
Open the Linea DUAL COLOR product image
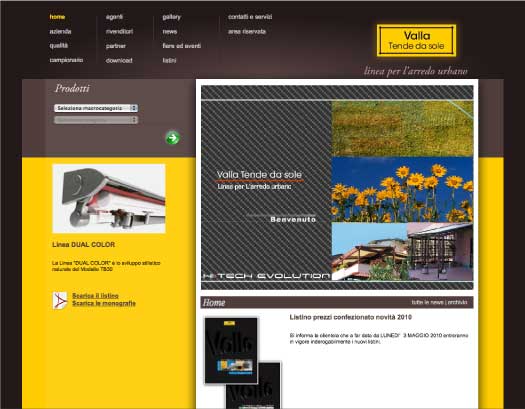tap(109, 198)
